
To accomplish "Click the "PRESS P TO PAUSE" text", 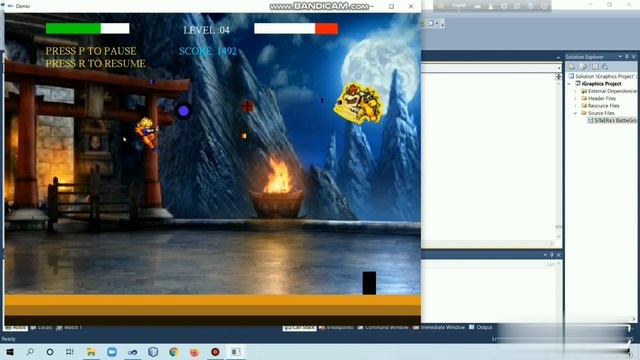I will coord(91,51).
